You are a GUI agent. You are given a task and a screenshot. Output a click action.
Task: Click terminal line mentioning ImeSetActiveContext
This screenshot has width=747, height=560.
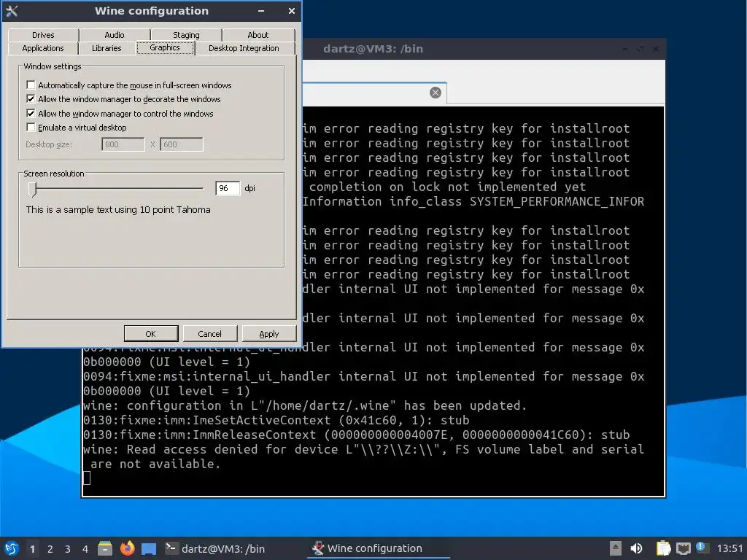276,421
